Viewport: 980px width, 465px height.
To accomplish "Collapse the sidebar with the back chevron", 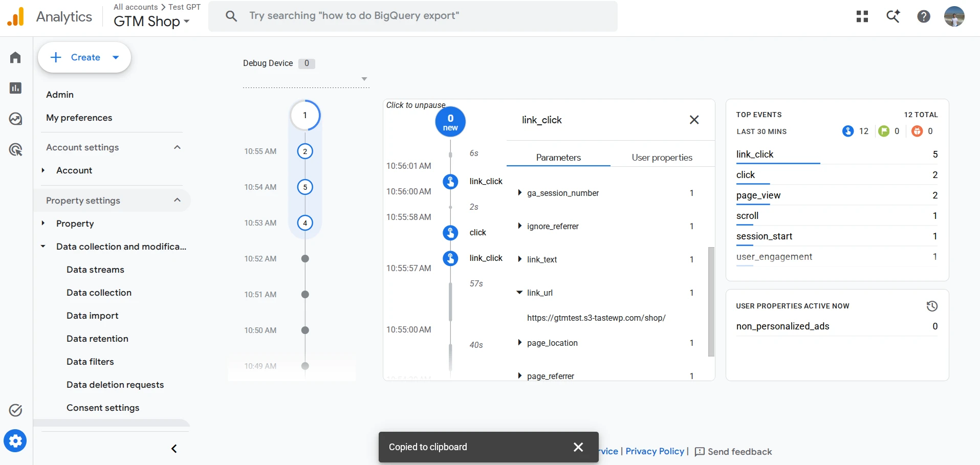I will [x=174, y=449].
